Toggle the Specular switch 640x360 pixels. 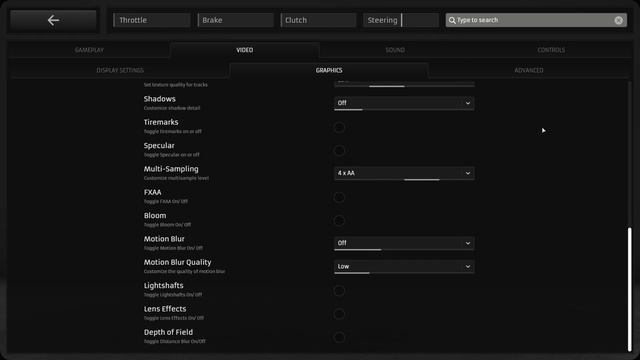[x=339, y=151]
